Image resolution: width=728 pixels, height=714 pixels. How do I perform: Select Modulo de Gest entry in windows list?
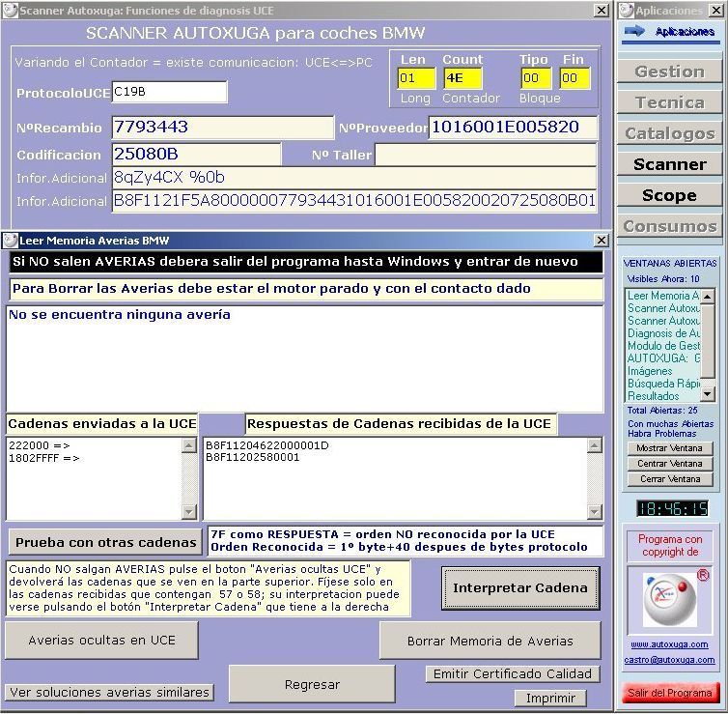pyautogui.click(x=663, y=346)
